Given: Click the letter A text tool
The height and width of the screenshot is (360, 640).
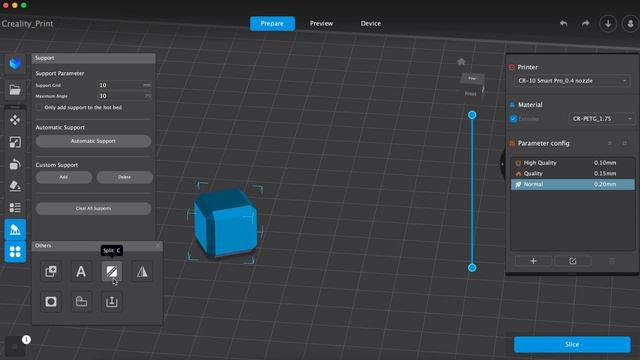Looking at the screenshot, I should [81, 271].
